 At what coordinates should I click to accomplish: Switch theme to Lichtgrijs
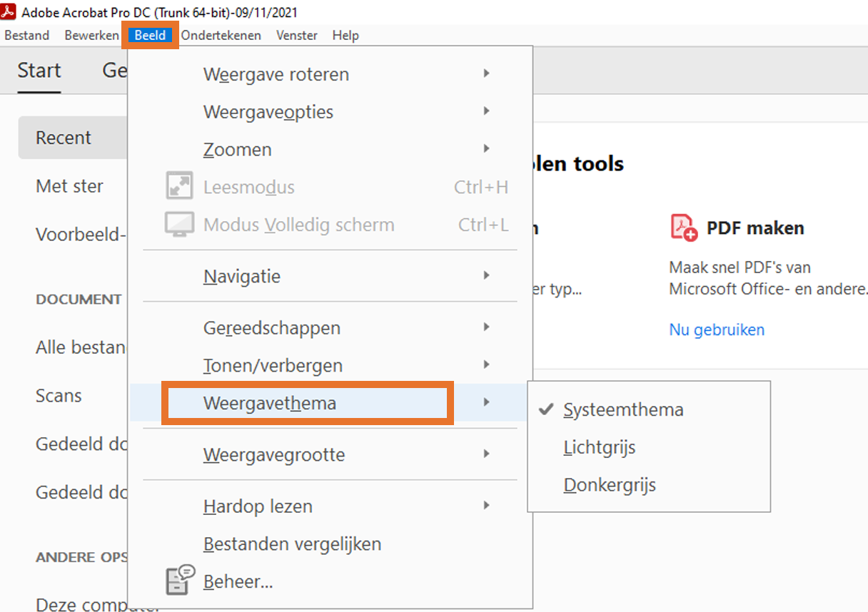click(x=599, y=448)
